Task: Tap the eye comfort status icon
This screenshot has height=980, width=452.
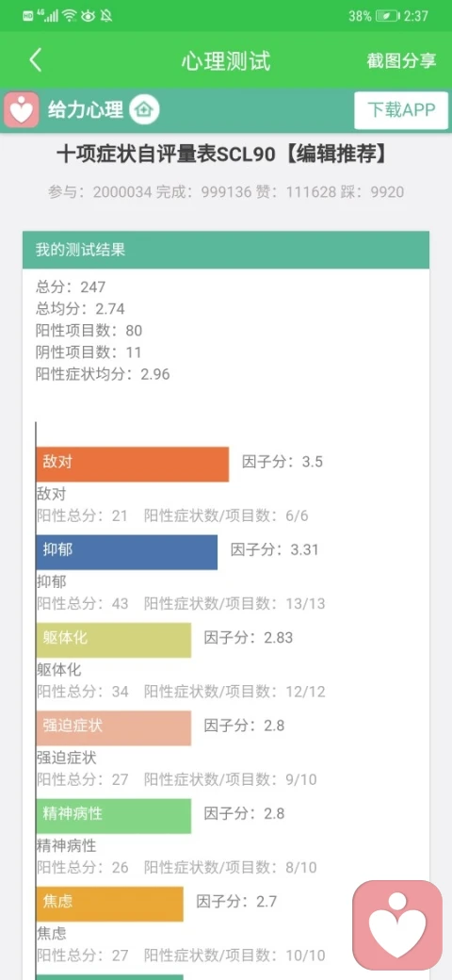Action: [x=88, y=16]
